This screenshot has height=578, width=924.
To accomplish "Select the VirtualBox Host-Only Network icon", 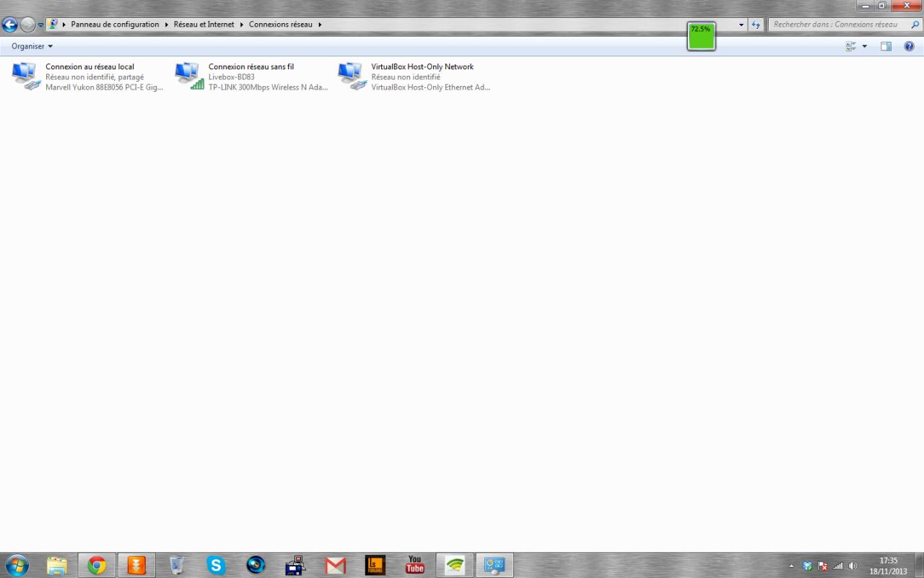I will [353, 76].
